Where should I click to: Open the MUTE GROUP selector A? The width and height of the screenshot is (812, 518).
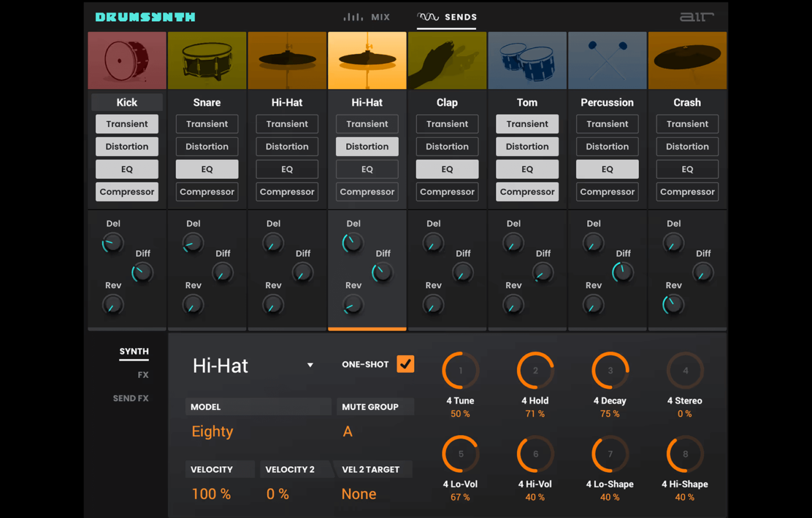(347, 431)
